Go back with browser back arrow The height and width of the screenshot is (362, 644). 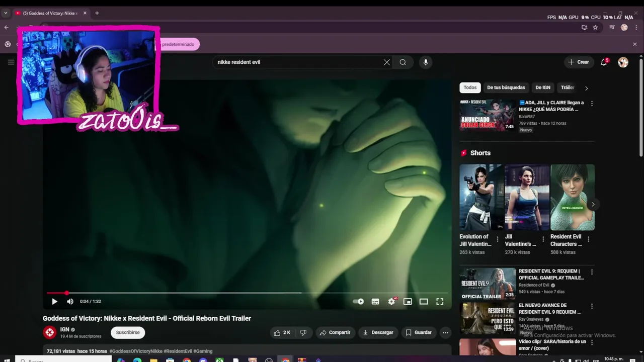[x=6, y=28]
